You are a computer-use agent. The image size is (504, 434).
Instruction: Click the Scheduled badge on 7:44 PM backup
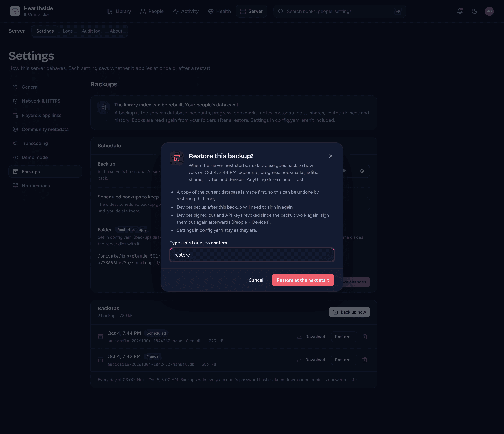pos(156,333)
